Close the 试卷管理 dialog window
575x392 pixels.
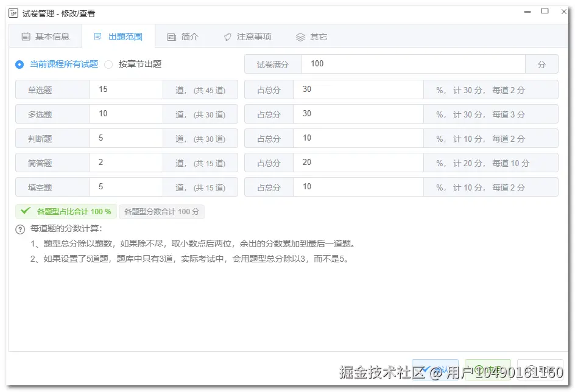coord(564,12)
